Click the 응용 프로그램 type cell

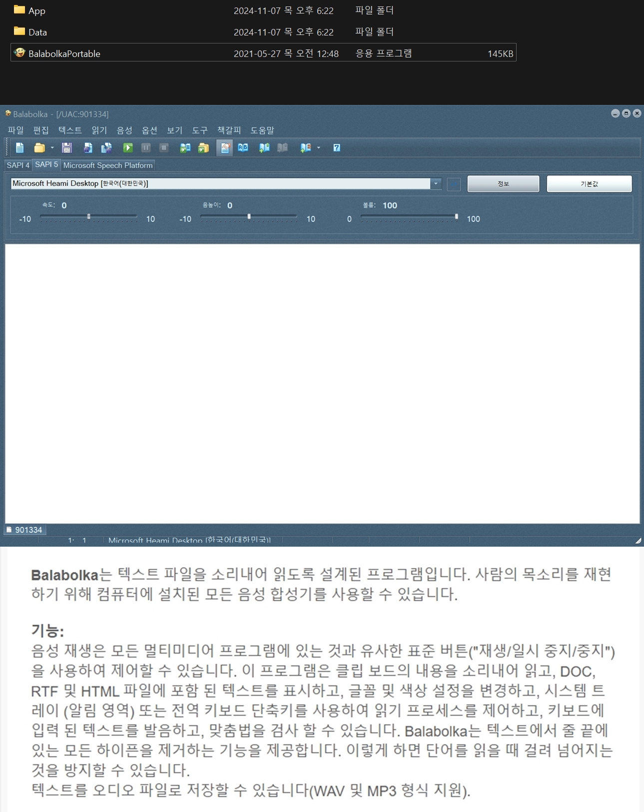tap(384, 53)
